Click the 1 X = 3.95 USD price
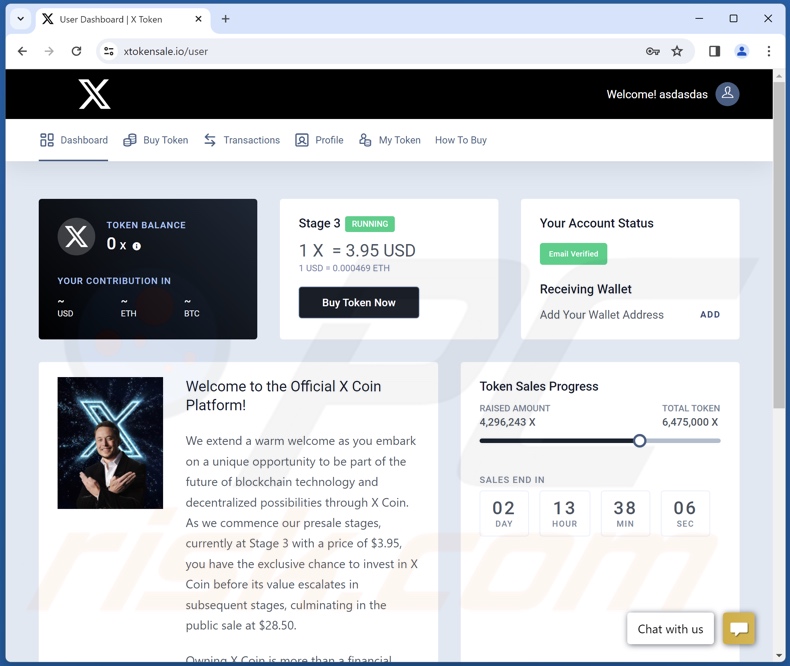 pos(357,250)
